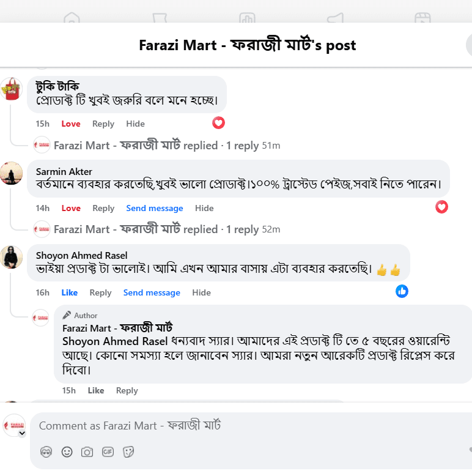Toggle Like on Shoyon Ahmed Rasel's comment
Screen dimensions: 472x476
(70, 292)
